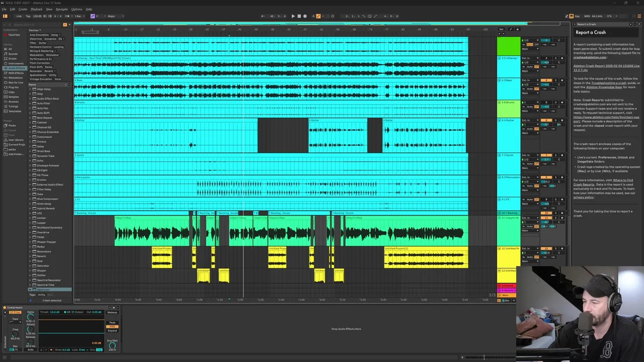Open the Navigate menu

tap(62, 9)
